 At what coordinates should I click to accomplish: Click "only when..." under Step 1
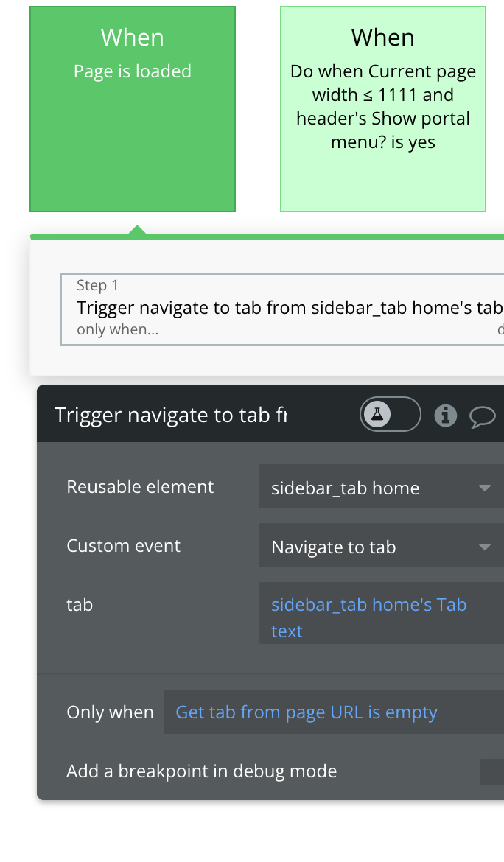[x=118, y=330]
